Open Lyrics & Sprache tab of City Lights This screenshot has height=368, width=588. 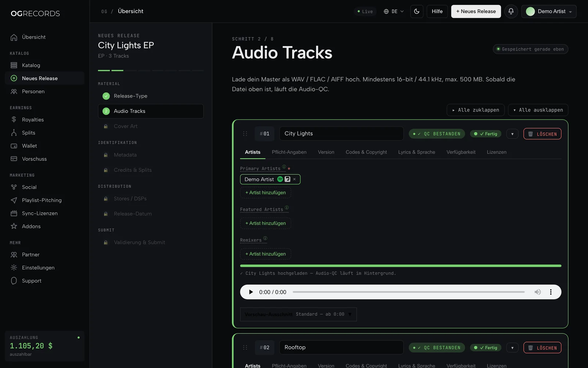click(x=417, y=152)
